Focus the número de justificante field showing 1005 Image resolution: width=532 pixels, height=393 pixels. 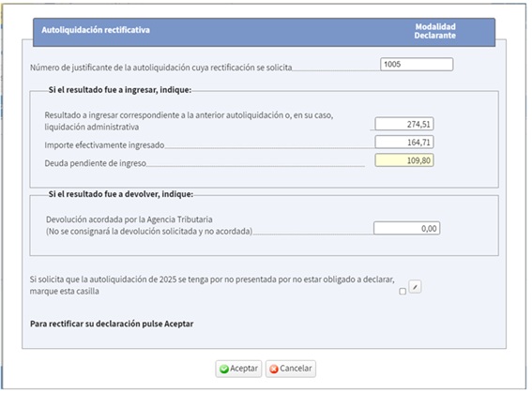click(417, 65)
